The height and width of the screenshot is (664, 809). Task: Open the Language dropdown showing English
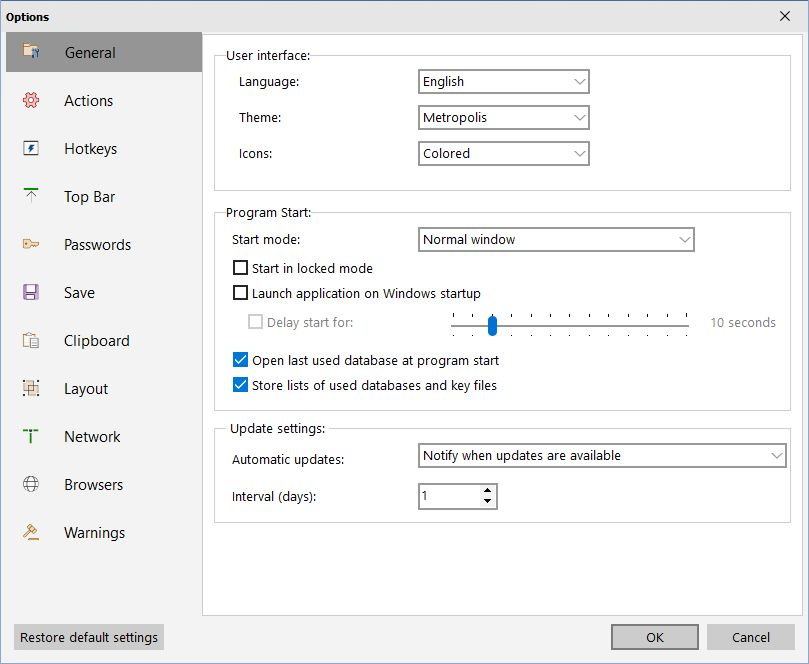pos(504,82)
